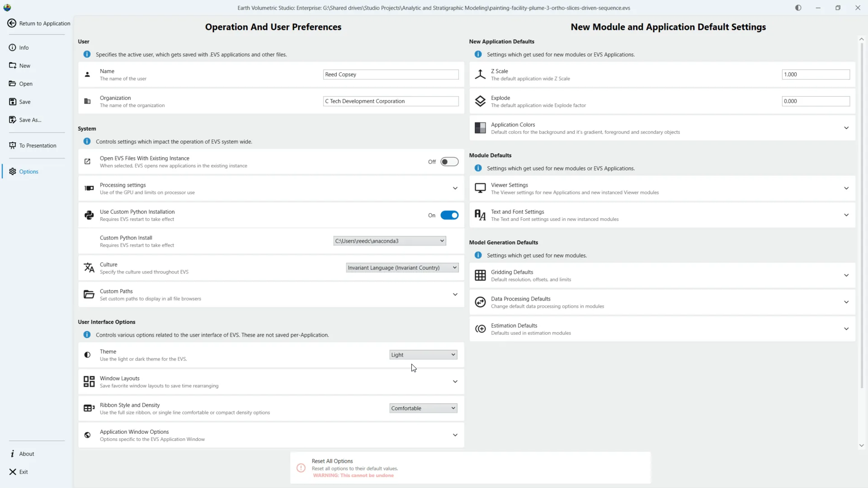Click Reset All Options
The height and width of the screenshot is (488, 868).
[x=470, y=468]
